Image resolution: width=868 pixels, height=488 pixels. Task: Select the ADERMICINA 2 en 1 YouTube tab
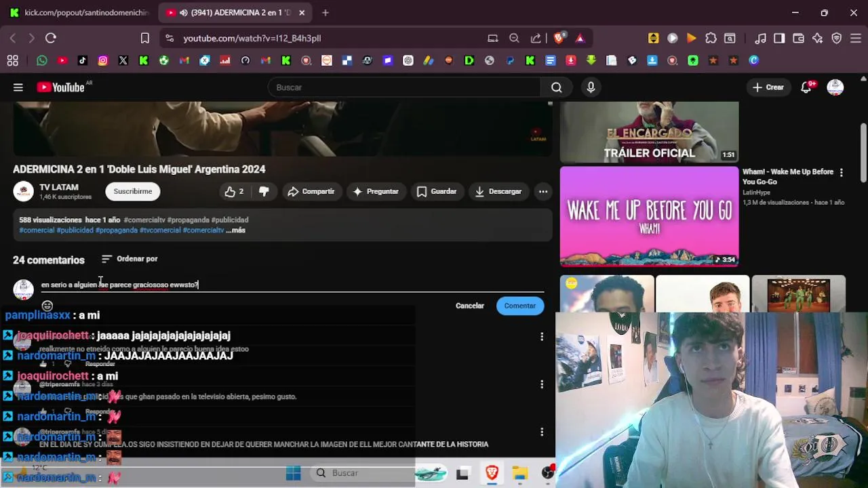tap(231, 13)
